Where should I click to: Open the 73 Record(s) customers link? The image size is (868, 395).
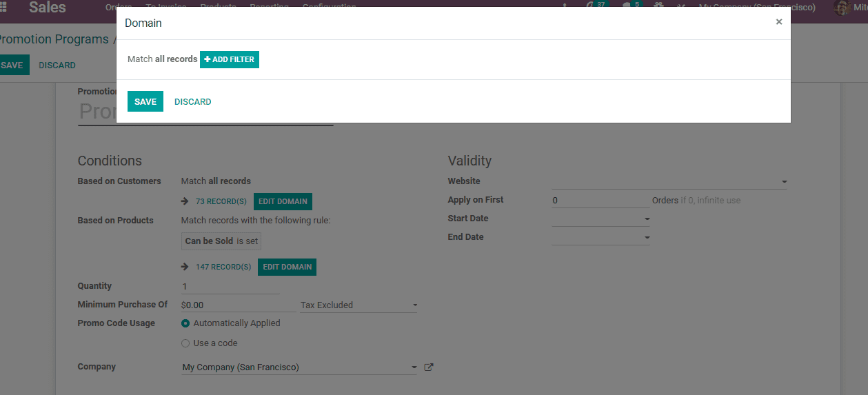point(221,202)
